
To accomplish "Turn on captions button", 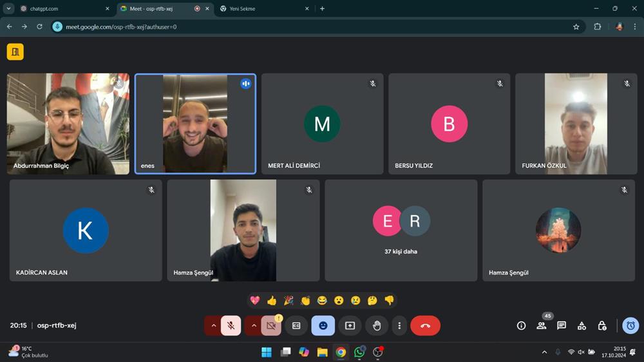I will (x=296, y=325).
